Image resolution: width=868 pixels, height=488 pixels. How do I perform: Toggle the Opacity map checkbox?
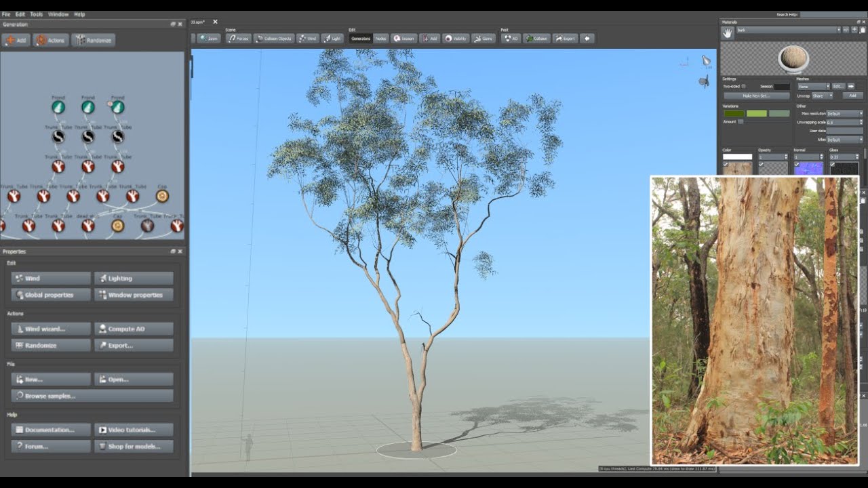tap(761, 164)
